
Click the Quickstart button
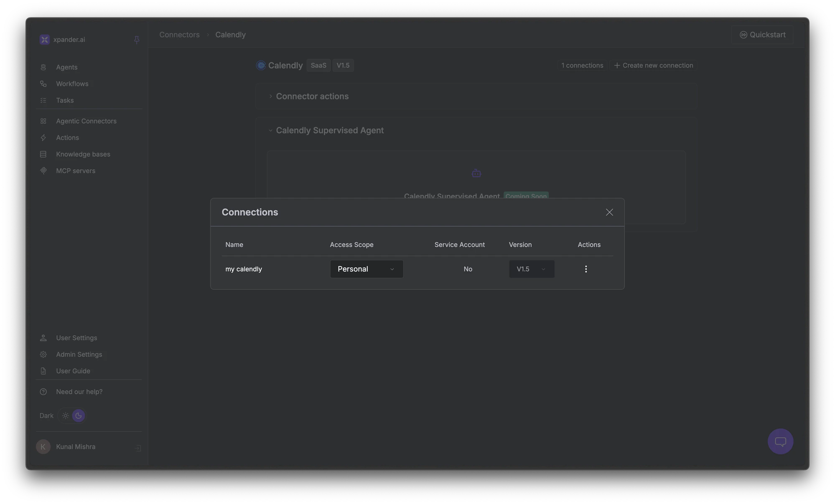(x=762, y=35)
